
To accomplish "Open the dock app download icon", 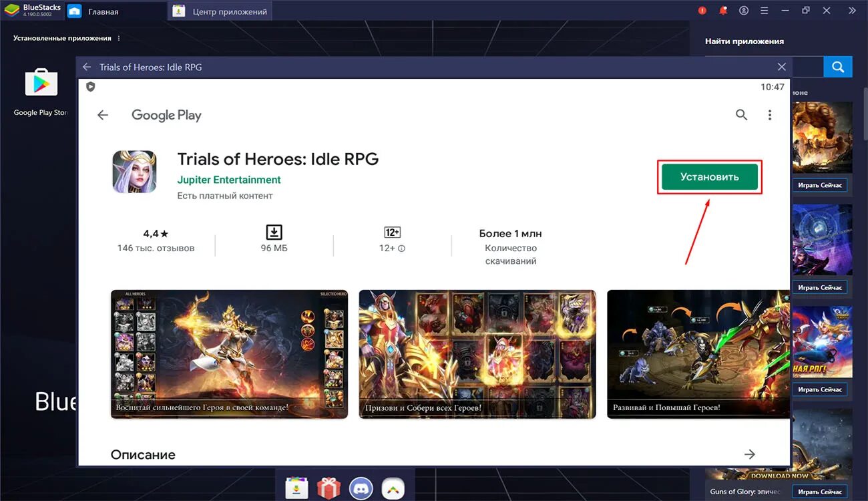I will 296,488.
